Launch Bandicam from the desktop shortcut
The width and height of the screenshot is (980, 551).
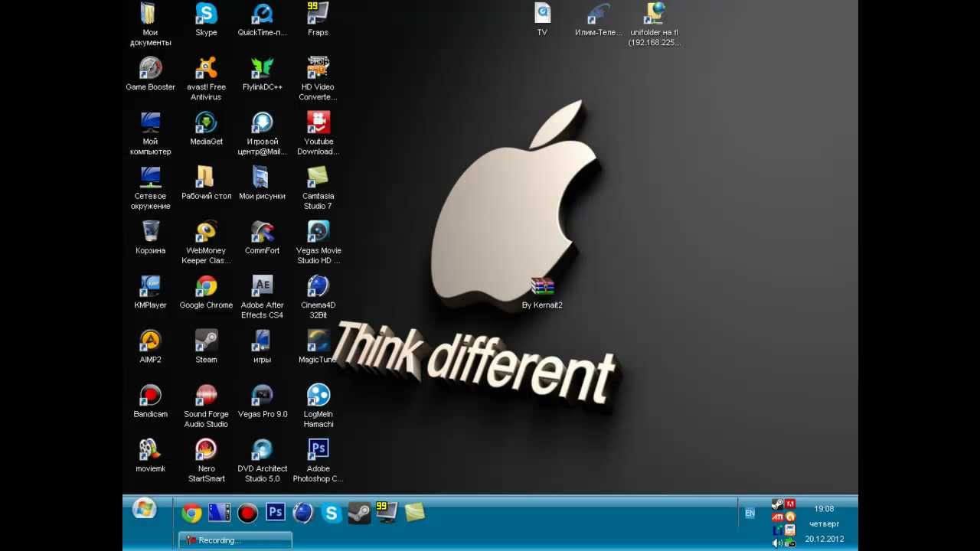(x=150, y=400)
